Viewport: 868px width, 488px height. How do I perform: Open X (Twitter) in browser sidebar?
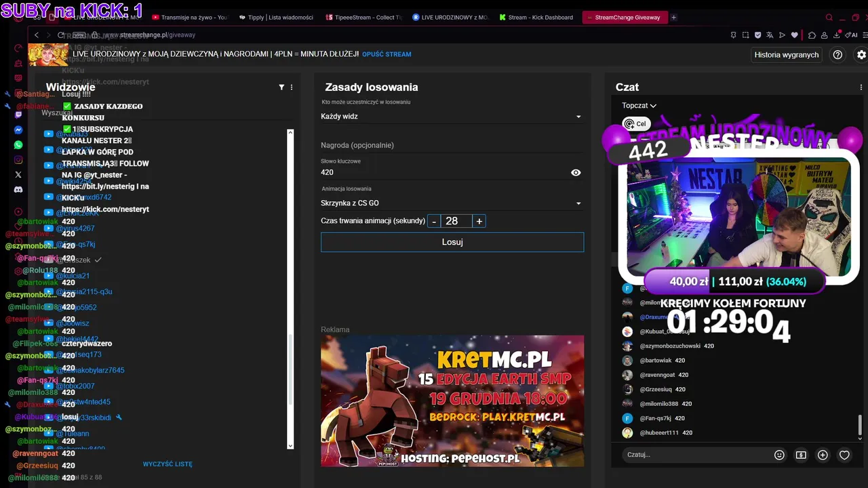click(18, 175)
